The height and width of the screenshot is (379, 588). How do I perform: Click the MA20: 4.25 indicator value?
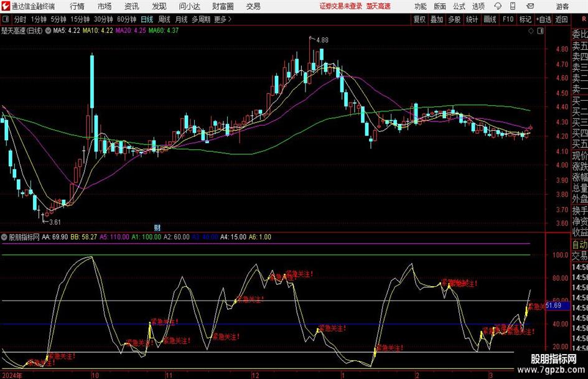click(131, 30)
